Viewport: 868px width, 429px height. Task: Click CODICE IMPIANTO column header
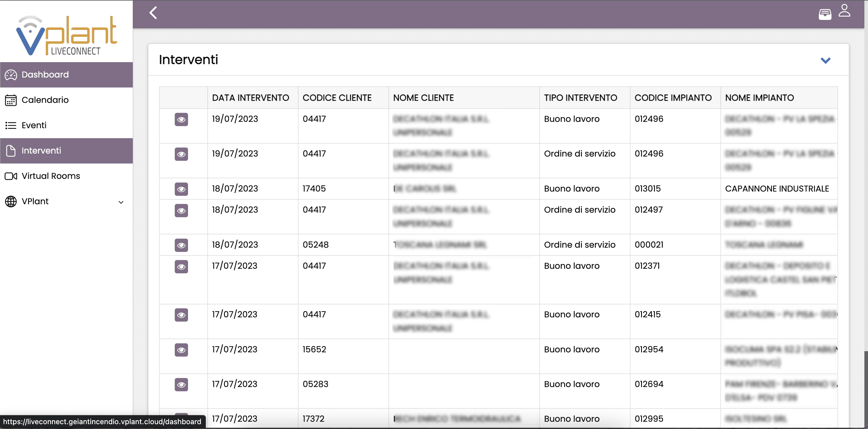click(675, 98)
